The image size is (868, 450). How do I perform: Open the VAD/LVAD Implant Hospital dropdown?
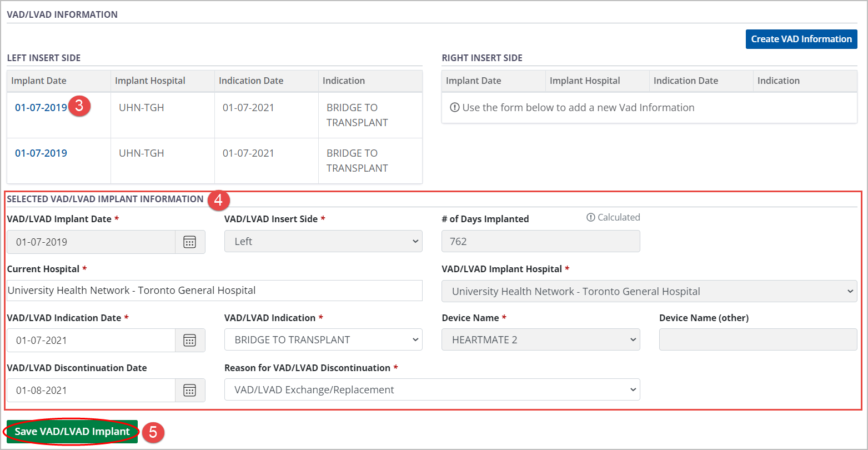[x=649, y=292]
